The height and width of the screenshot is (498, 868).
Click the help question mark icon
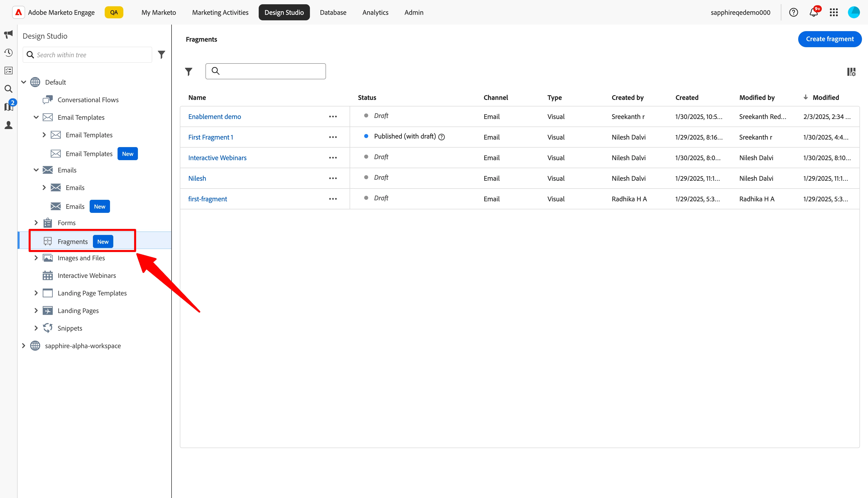click(793, 13)
